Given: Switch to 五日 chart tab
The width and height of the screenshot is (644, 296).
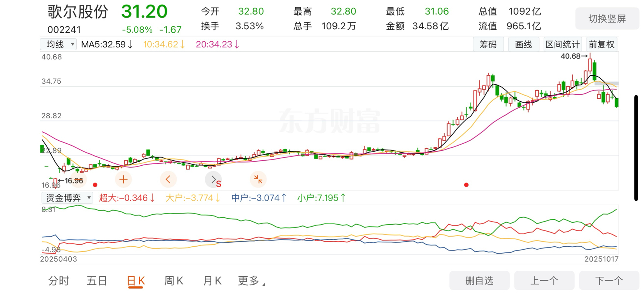Looking at the screenshot, I should click(97, 281).
